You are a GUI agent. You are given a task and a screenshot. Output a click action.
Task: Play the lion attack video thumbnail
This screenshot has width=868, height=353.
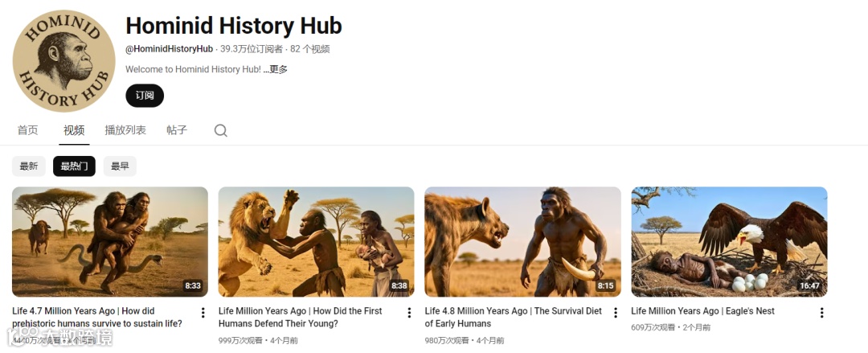click(316, 241)
